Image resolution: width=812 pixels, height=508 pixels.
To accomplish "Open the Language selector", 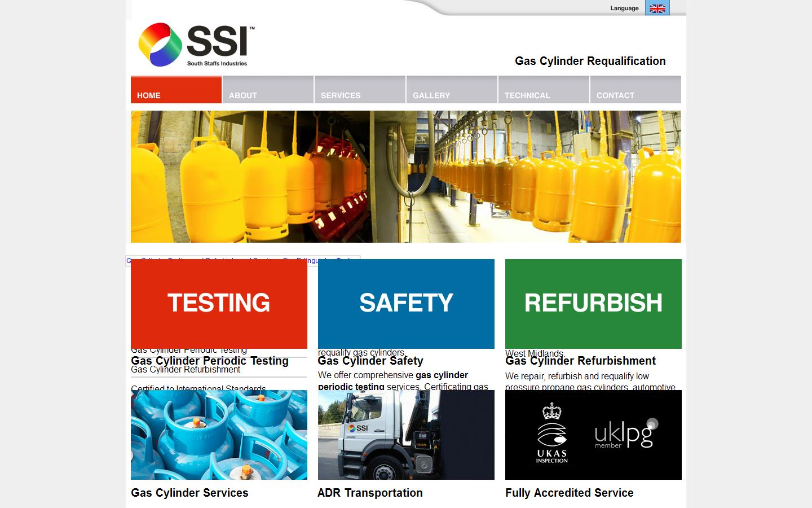I will click(x=624, y=8).
